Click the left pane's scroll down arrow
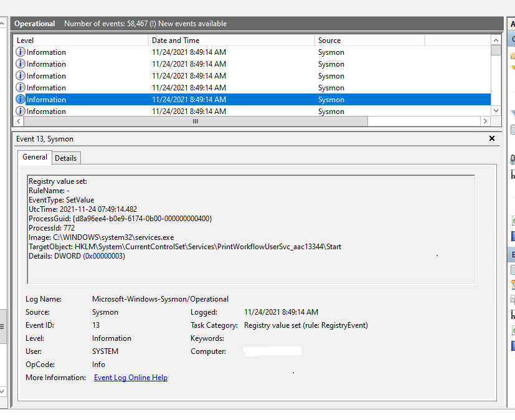515x420 pixels. click(2, 391)
